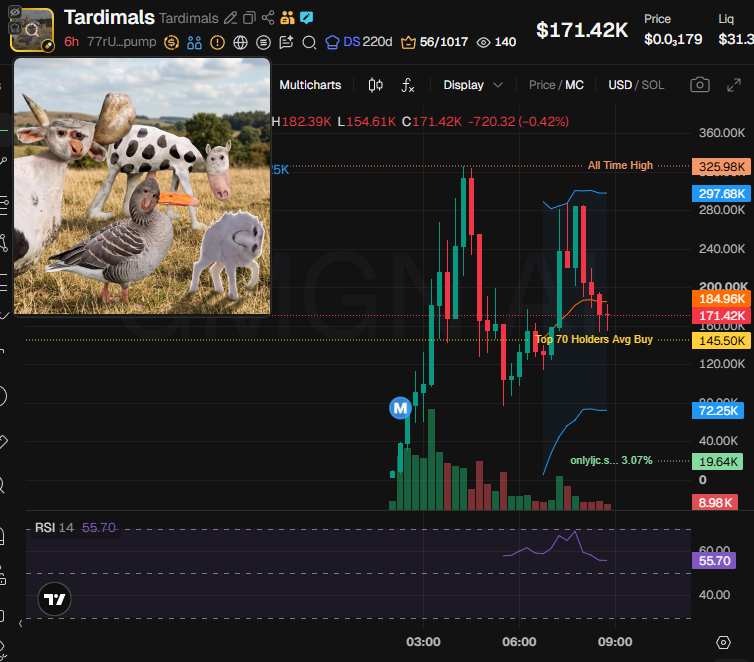This screenshot has width=754, height=662.
Task: Switch chart to MC mode
Action: pyautogui.click(x=574, y=85)
